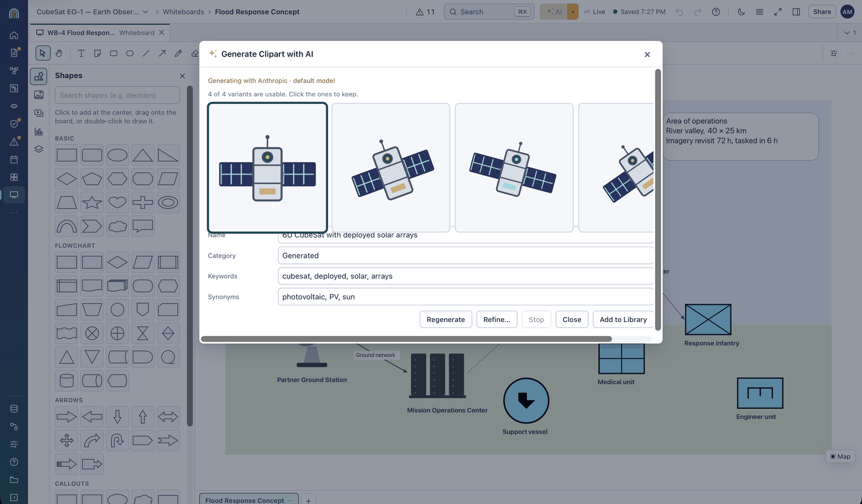
Task: Pick the sticky note tool
Action: point(98,53)
